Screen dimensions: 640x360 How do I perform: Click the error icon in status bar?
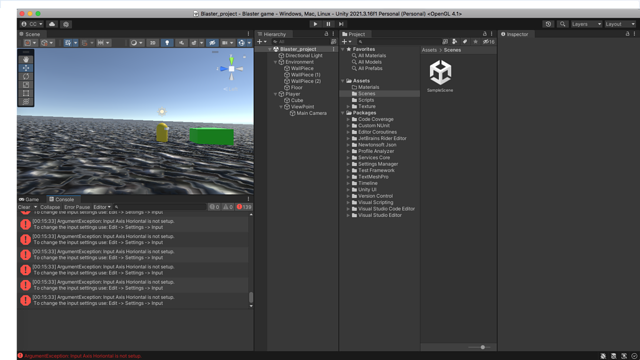point(20,356)
